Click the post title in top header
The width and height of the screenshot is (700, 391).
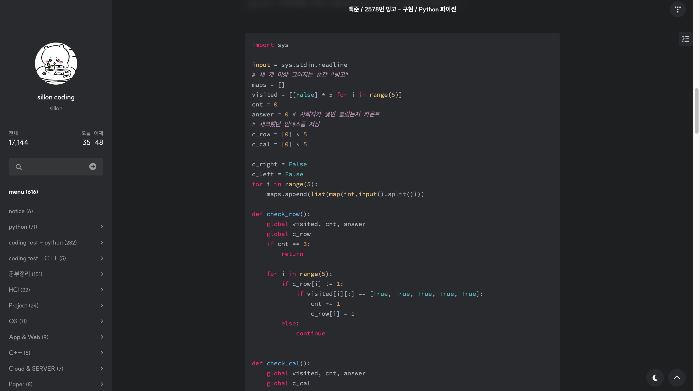(x=402, y=9)
